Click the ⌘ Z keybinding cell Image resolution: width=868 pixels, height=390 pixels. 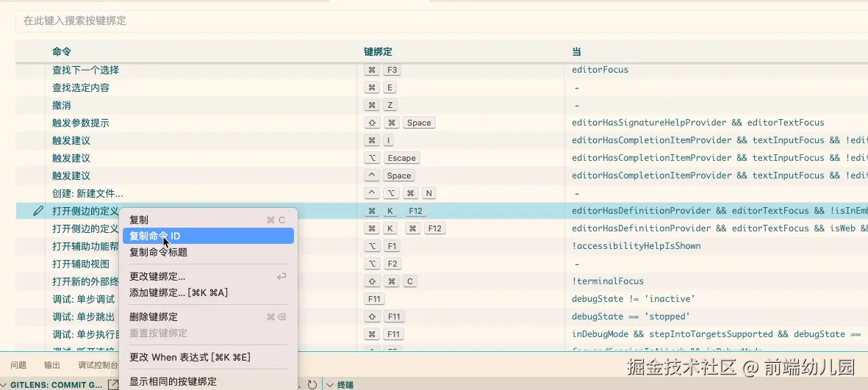point(380,105)
